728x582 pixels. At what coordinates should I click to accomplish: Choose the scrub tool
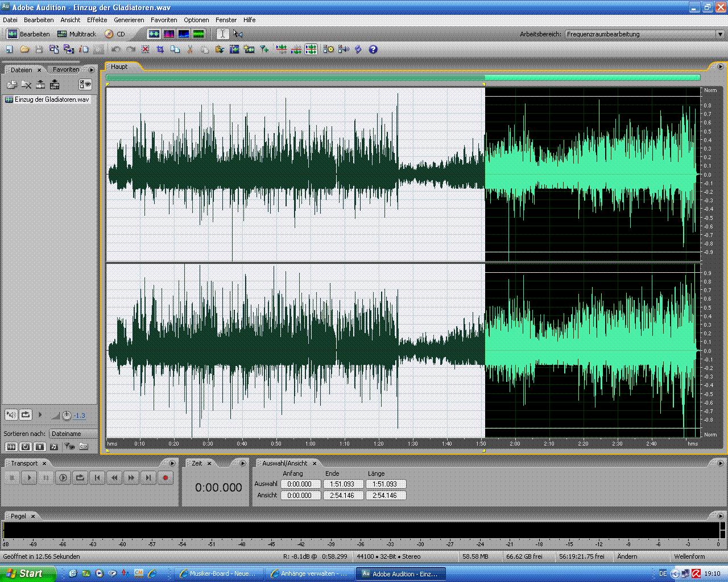[x=238, y=34]
